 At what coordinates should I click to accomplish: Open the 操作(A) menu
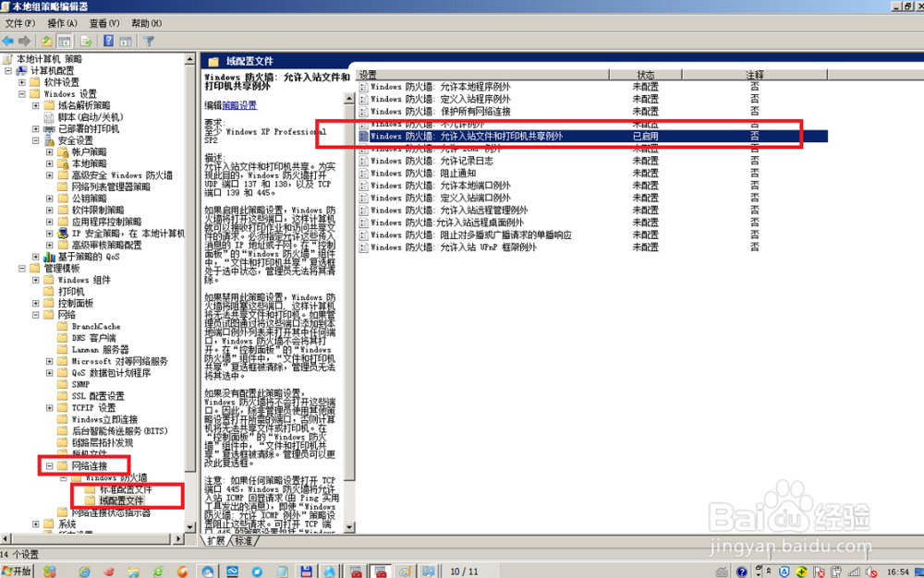click(62, 23)
